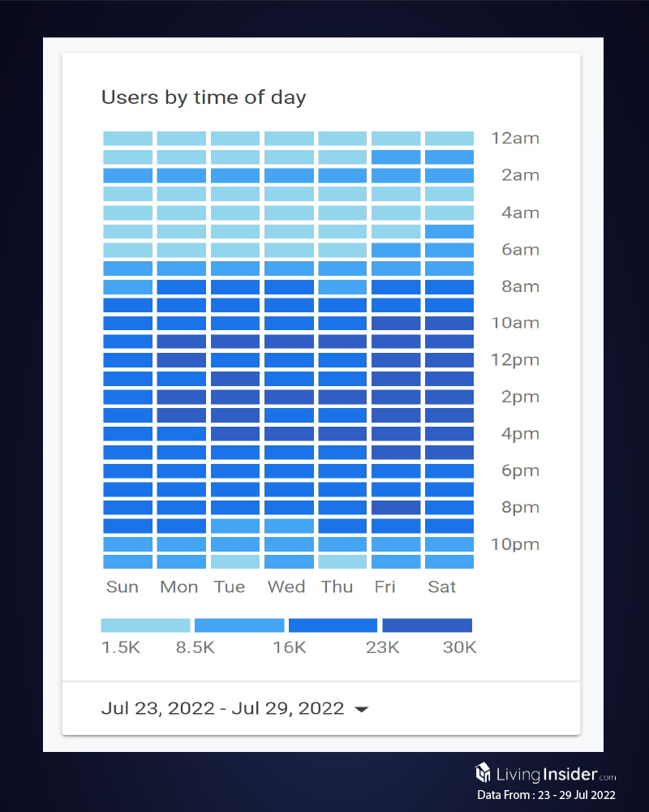Click the lightest blue 1.5K legend swatch
The height and width of the screenshot is (812, 649).
click(145, 625)
